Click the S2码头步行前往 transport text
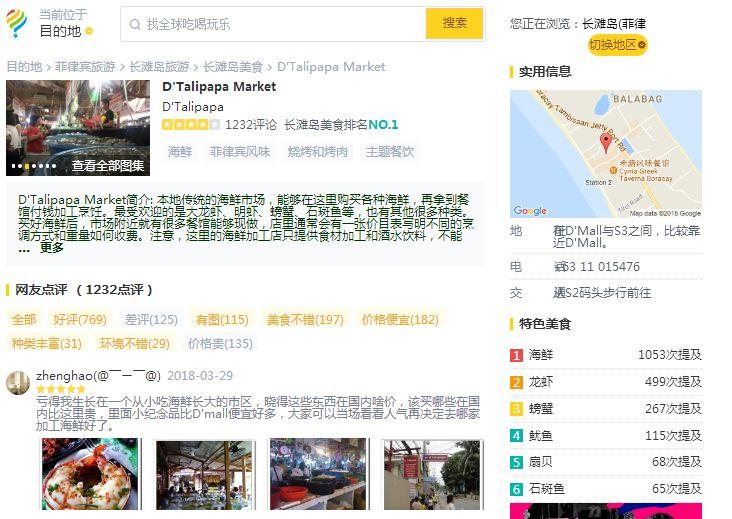This screenshot has height=519, width=732. pos(608,293)
